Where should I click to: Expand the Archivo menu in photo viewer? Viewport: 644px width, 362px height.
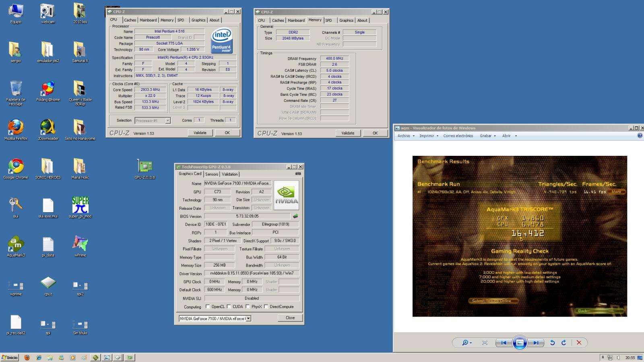406,136
